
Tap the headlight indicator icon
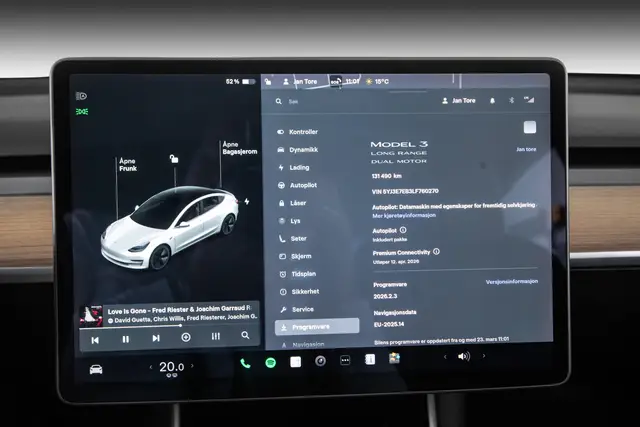click(x=81, y=96)
